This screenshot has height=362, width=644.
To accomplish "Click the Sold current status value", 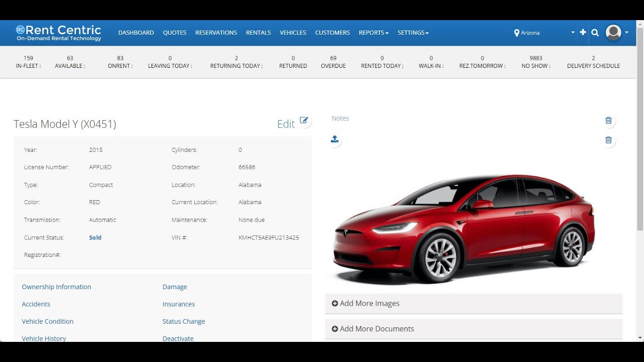I will [x=95, y=238].
